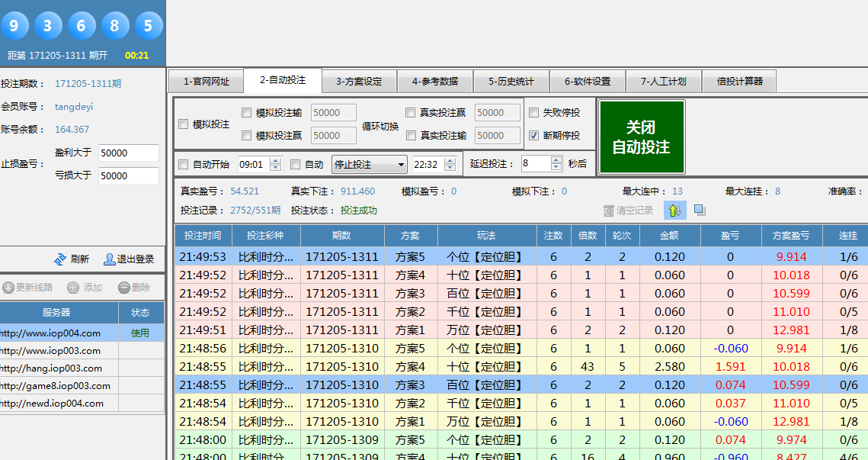This screenshot has height=460, width=868.
Task: Click the 更新线路 download arrow icon
Action: 8,288
